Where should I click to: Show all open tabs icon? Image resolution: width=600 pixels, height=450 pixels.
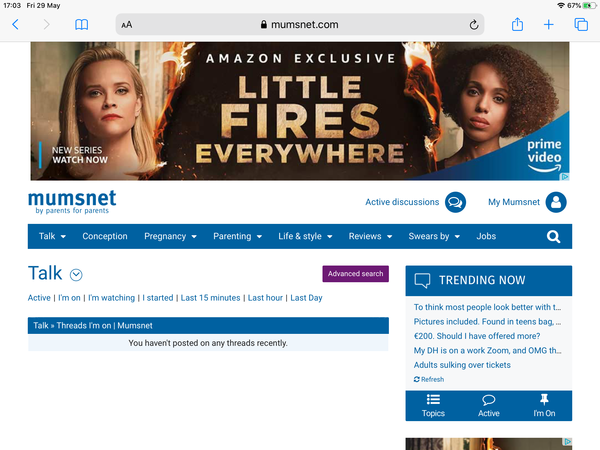(581, 24)
